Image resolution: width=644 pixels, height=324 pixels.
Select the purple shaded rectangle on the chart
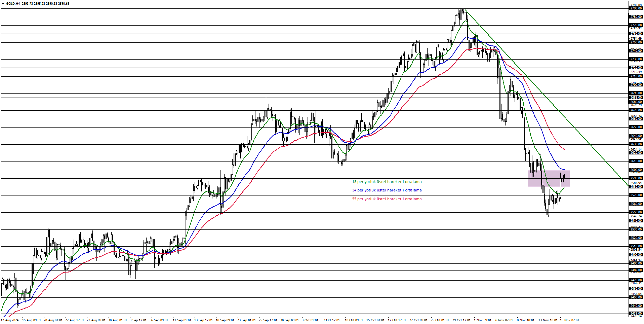click(x=549, y=178)
